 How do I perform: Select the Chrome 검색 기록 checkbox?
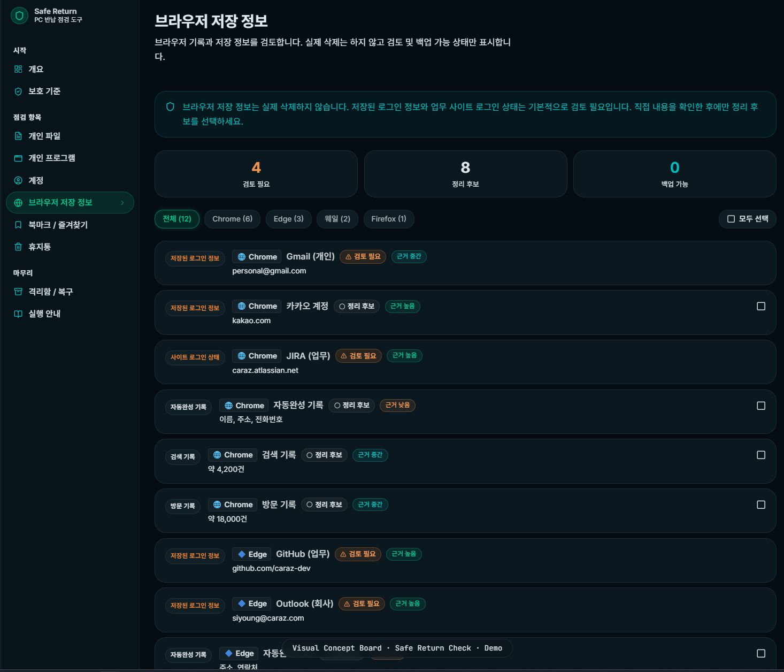point(761,455)
